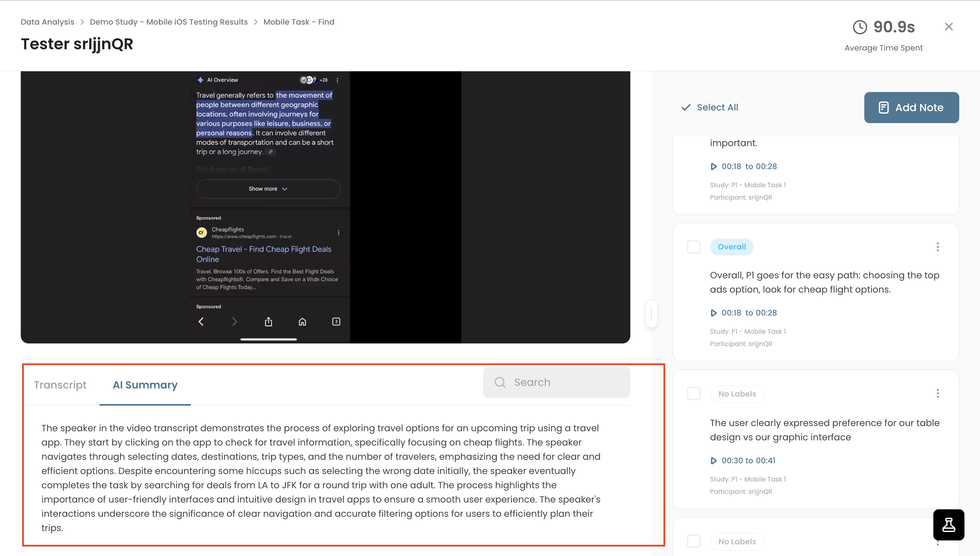This screenshot has height=556, width=980.
Task: Click the clock icon beside 90.9s
Action: (x=860, y=27)
